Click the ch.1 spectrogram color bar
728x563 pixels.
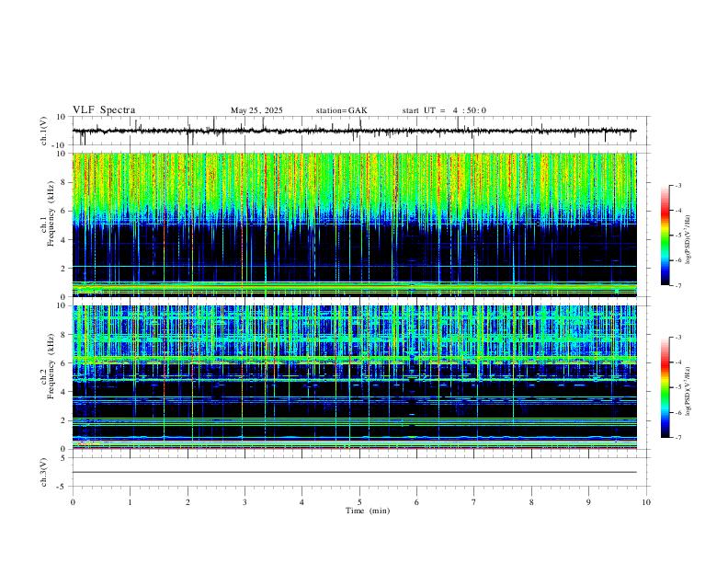(665, 236)
